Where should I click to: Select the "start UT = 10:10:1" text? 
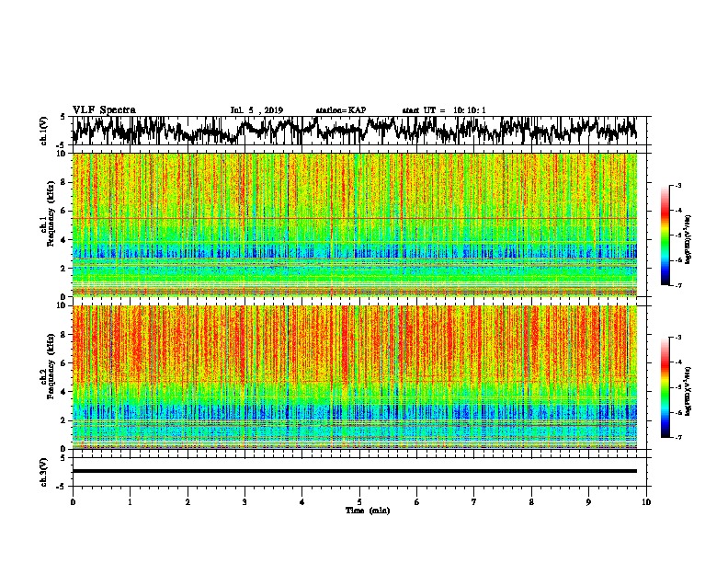point(444,110)
